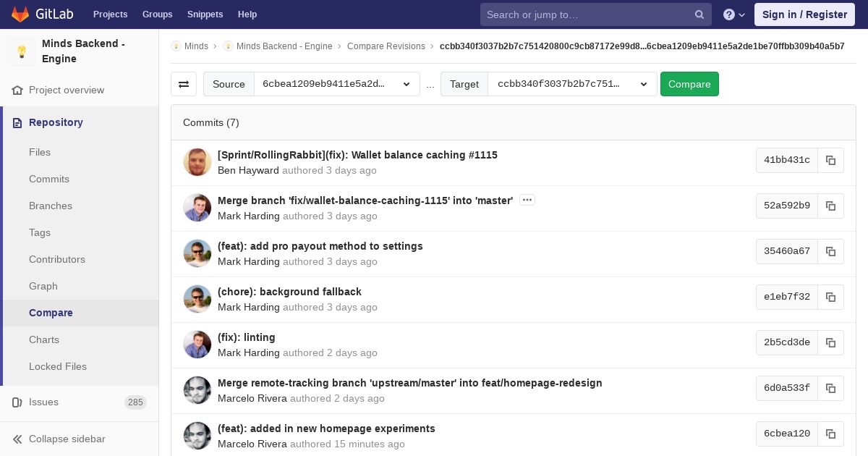Swap source and target revisions icon
868x456 pixels.
[184, 84]
